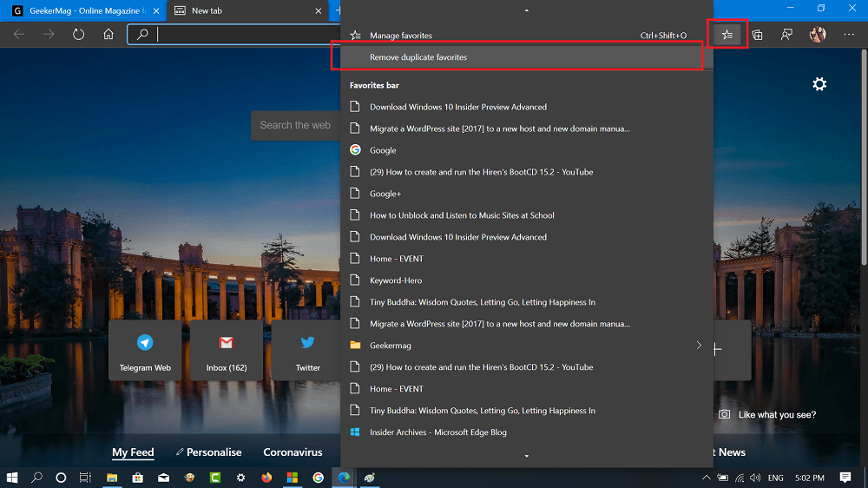868x488 pixels.
Task: Open the Favorites star button in toolbar
Action: 727,35
